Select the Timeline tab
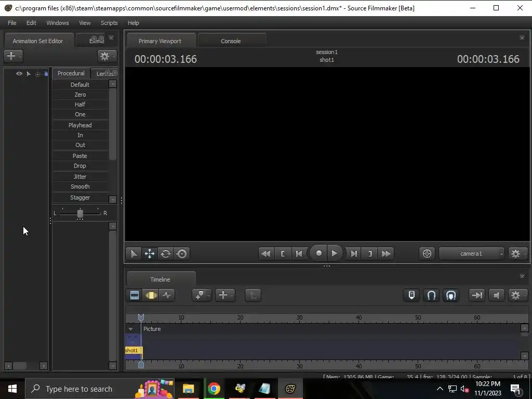Viewport: 532px width, 399px height. pyautogui.click(x=160, y=279)
